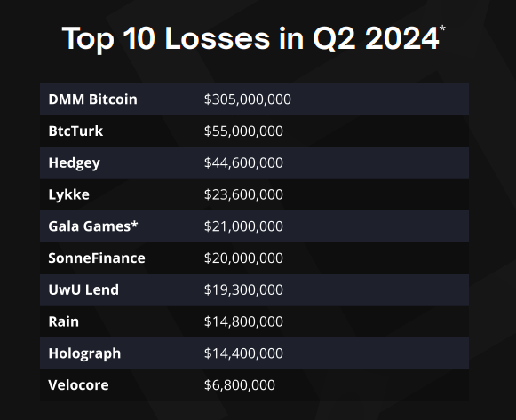Select the Hedgey row label
Screen dimensions: 516x420
coord(74,163)
